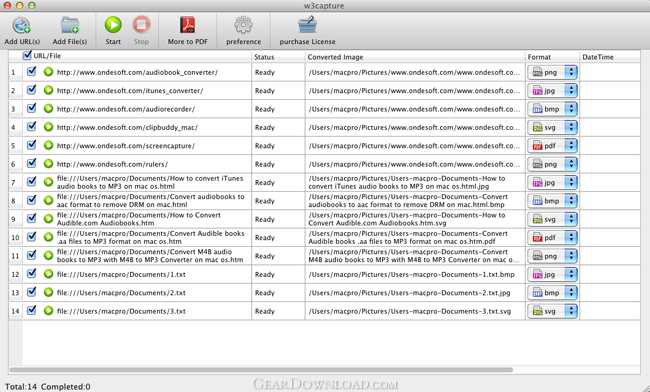Screen dimensions: 650x392
Task: Click green play icon for 3.txt row
Action: (x=49, y=311)
